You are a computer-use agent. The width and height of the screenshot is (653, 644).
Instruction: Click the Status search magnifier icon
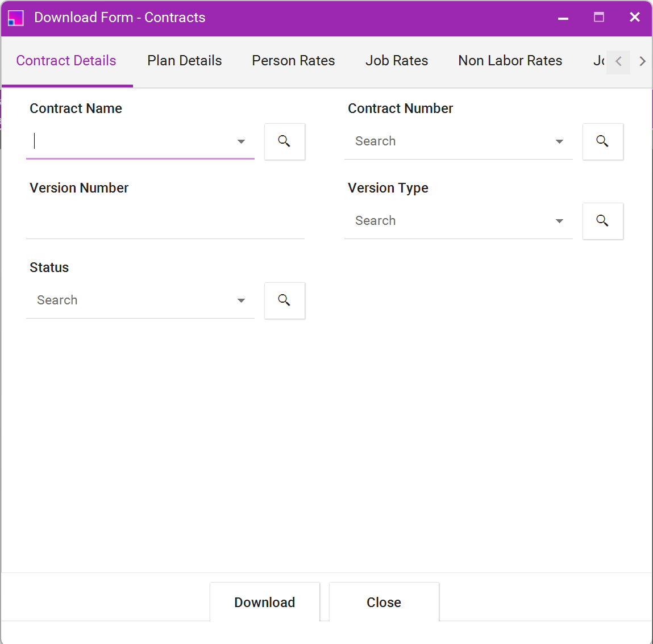[284, 300]
